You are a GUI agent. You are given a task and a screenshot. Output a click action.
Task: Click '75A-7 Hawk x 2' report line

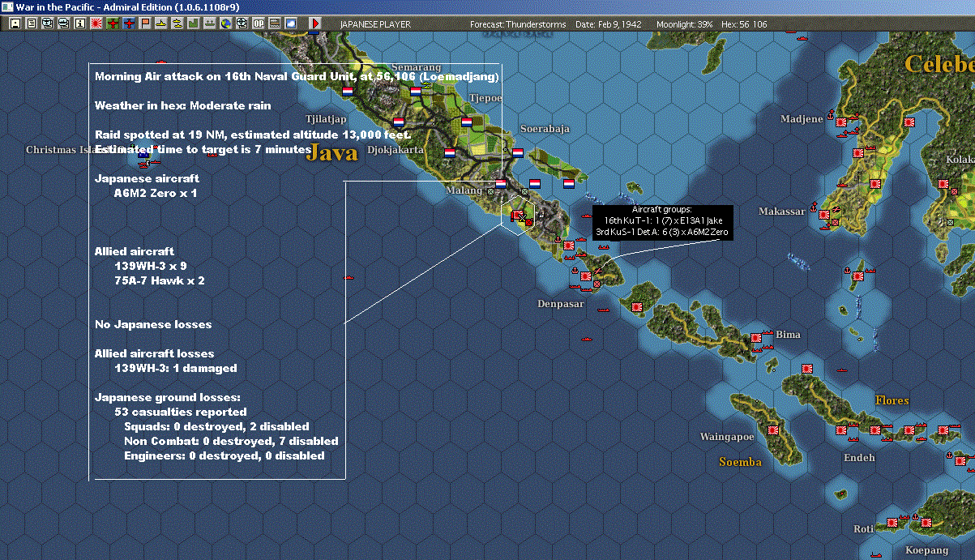tap(160, 280)
